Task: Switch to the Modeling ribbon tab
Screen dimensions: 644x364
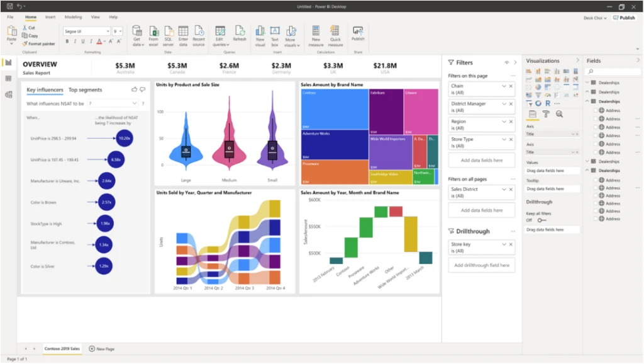Action: point(72,16)
